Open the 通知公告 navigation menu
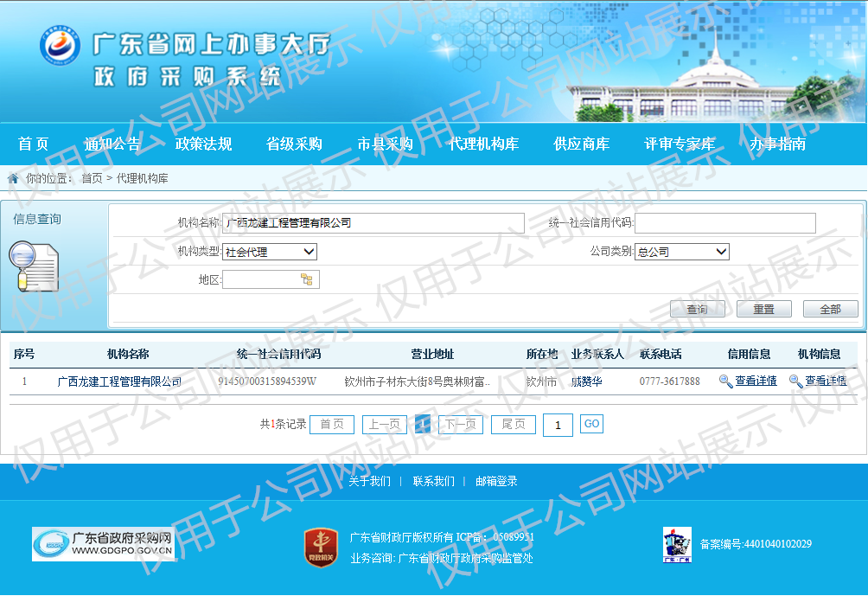 click(x=112, y=144)
